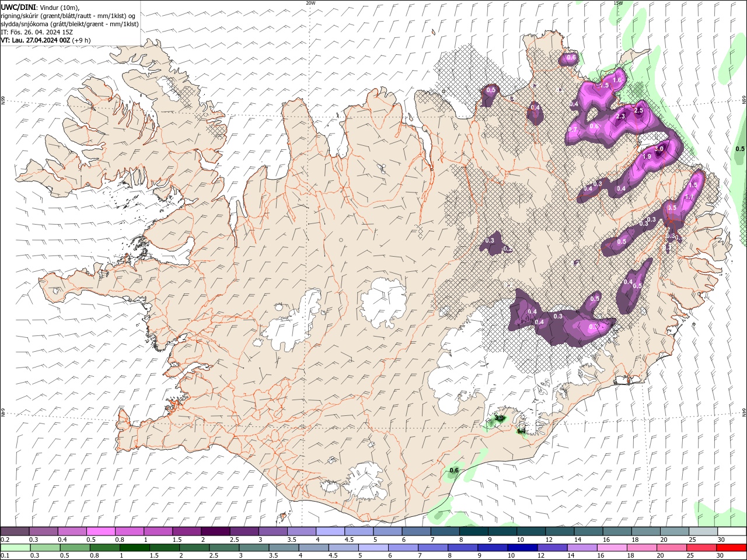This screenshot has height=560, width=747.
Task: Select the bright pink 0.5 swatch in upper legend
Action: click(100, 531)
